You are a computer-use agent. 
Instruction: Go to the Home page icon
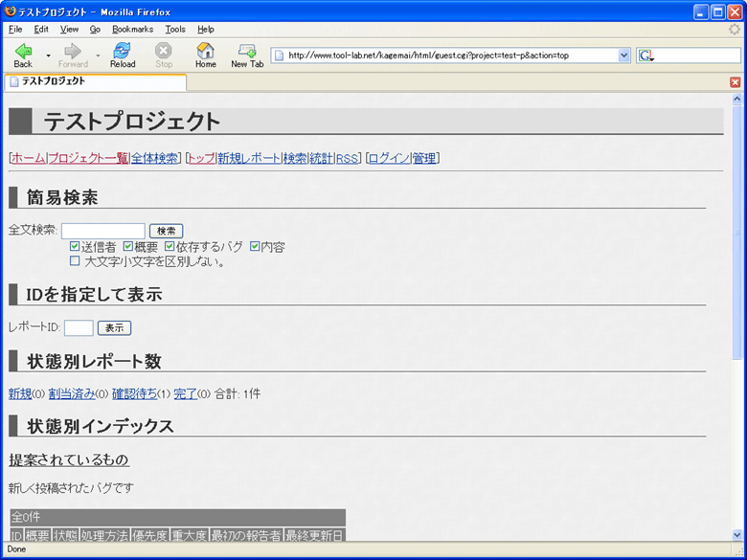point(205,51)
